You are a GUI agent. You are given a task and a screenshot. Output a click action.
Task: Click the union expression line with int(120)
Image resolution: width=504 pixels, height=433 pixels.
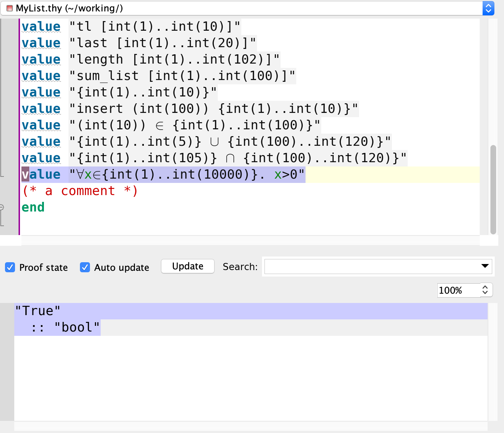click(206, 141)
